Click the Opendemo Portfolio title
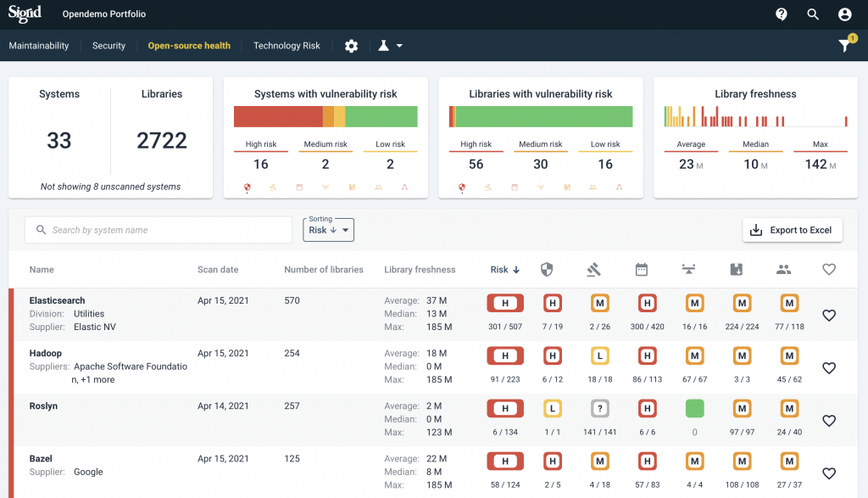 coord(104,14)
